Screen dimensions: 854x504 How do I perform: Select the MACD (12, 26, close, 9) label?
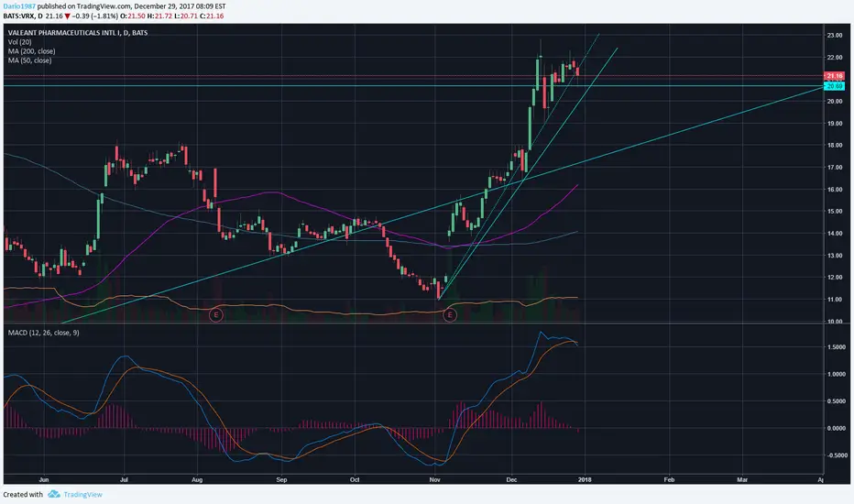(x=44, y=333)
